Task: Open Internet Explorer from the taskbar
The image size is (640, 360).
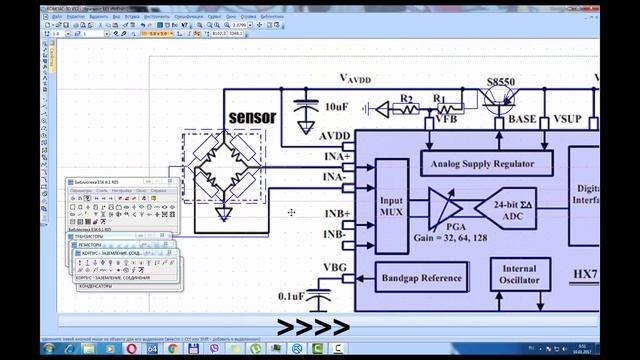Action: [69, 349]
